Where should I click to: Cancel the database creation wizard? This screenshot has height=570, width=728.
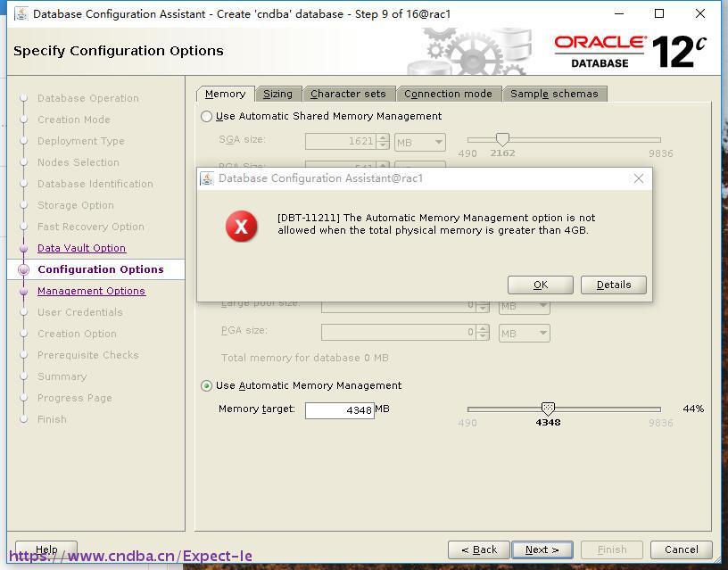tap(681, 550)
